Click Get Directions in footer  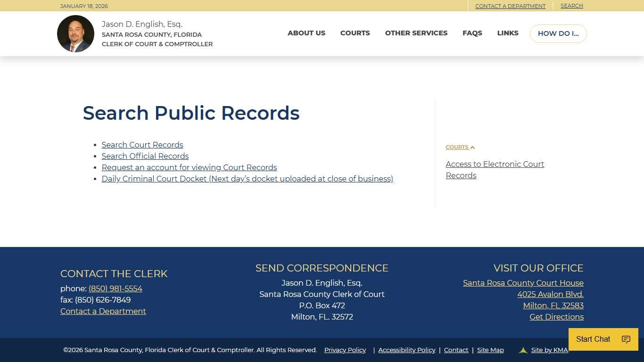[x=556, y=317]
